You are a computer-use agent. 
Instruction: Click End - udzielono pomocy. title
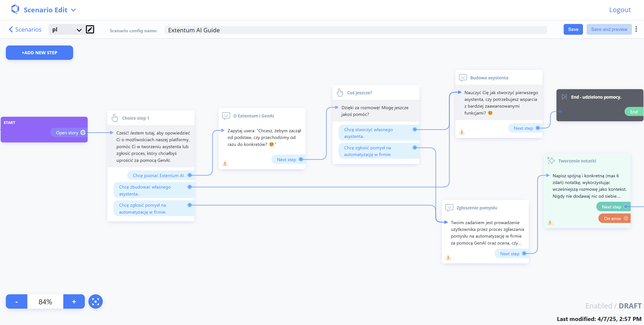(x=596, y=97)
